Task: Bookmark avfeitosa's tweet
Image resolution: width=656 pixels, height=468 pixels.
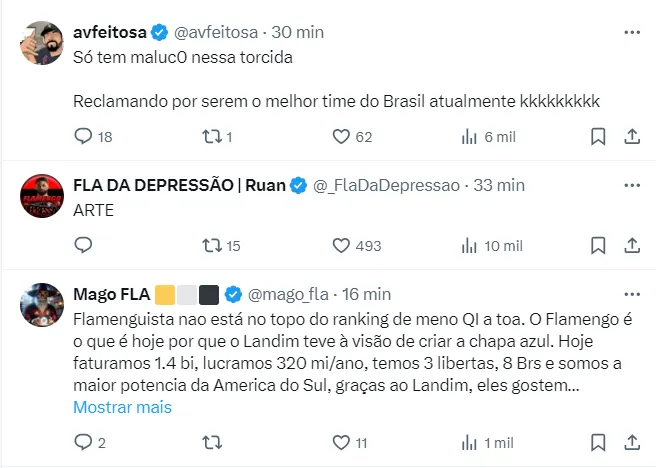Action: coord(597,136)
